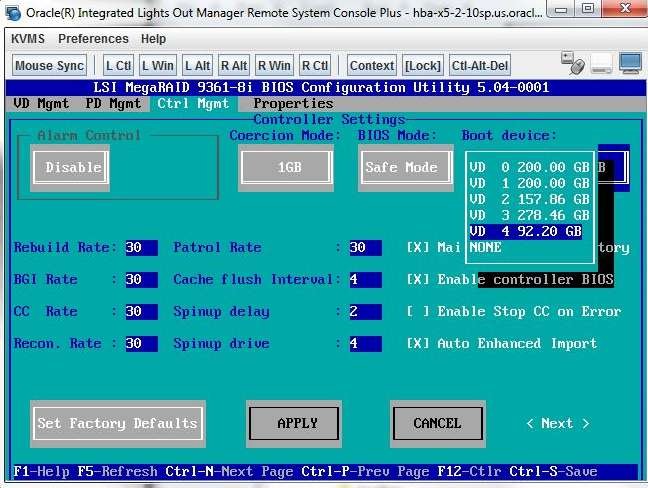The image size is (648, 488).
Task: Switch to the PD Mgmt tab
Action: click(113, 103)
